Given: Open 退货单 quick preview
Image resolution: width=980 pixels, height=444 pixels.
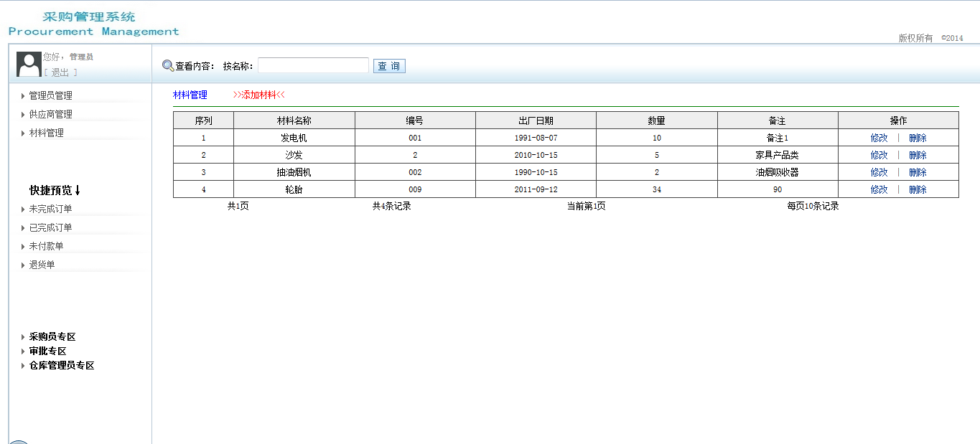Looking at the screenshot, I should 42,265.
